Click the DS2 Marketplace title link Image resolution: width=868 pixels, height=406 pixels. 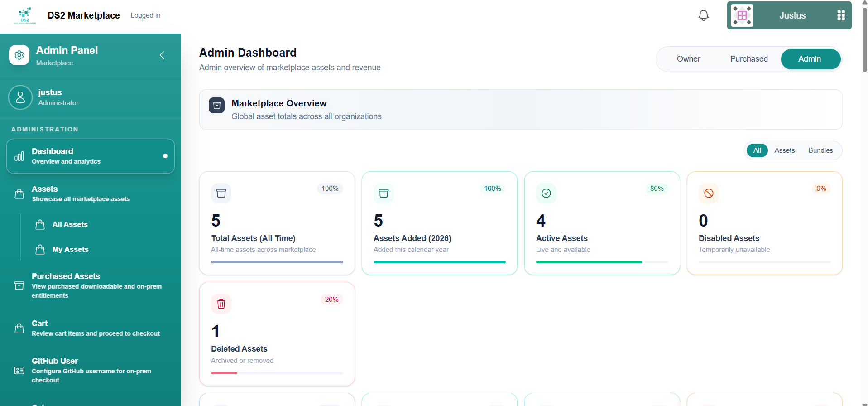[x=84, y=15]
